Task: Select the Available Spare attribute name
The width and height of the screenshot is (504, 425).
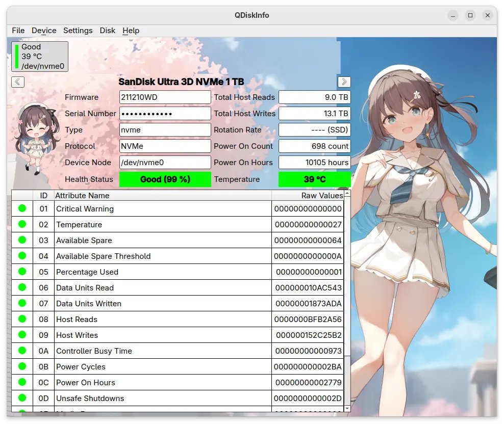Action: coord(163,240)
